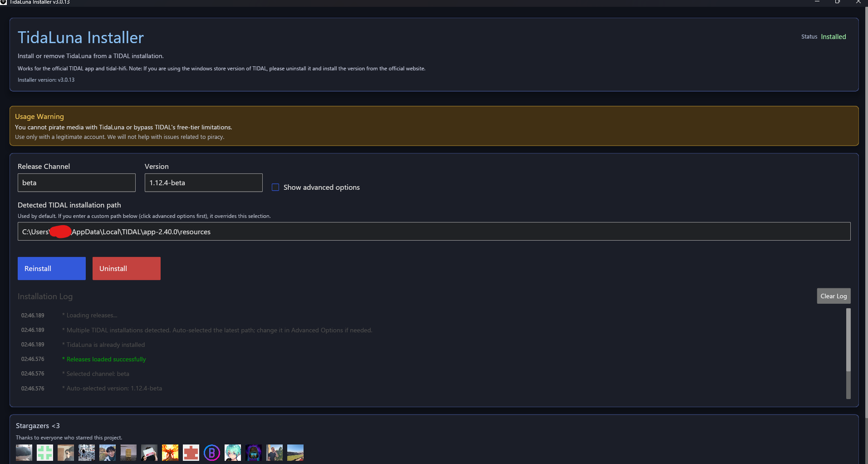Viewport: 868px width, 464px height.
Task: Click the first stargazer avatar in the row
Action: click(x=24, y=452)
